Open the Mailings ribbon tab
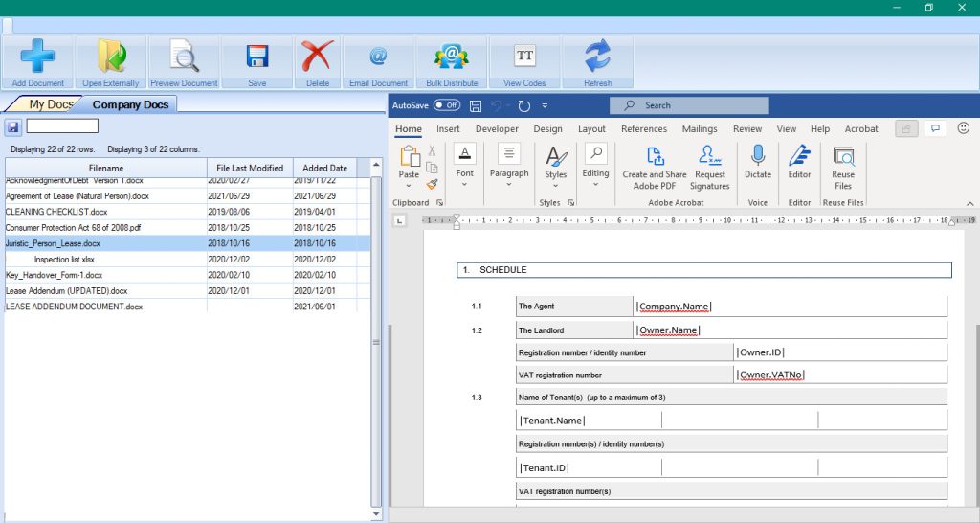Screen dimensions: 980x523 700,129
